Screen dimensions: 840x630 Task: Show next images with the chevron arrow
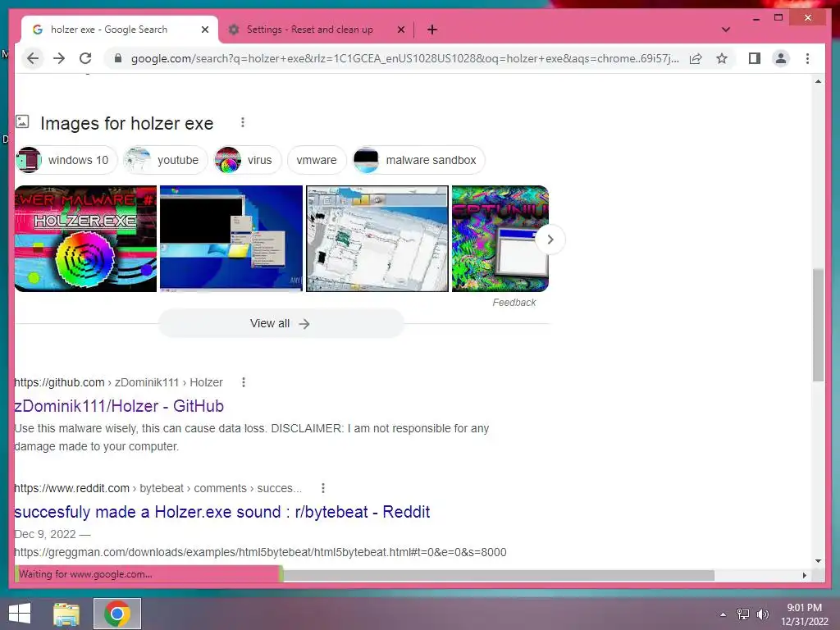point(550,240)
